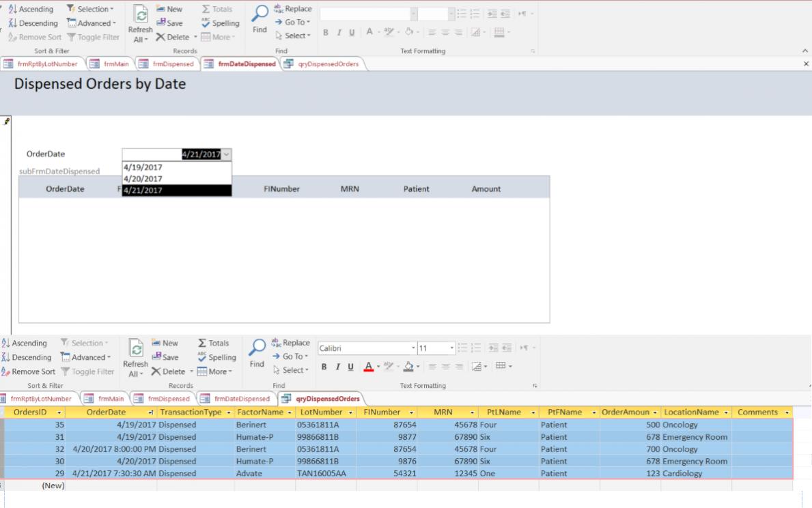The width and height of the screenshot is (812, 508).
Task: Open Find in the lower ribbon
Action: click(x=257, y=354)
